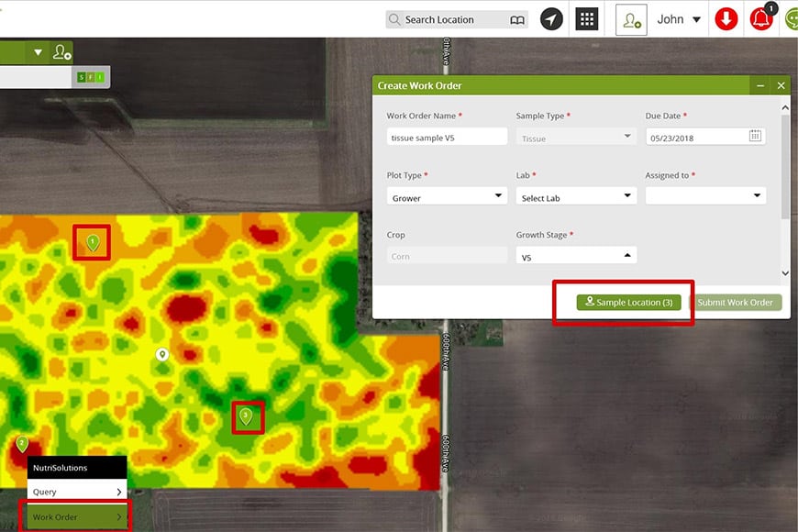
Task: Expand the Plot Type dropdown
Action: (x=447, y=197)
